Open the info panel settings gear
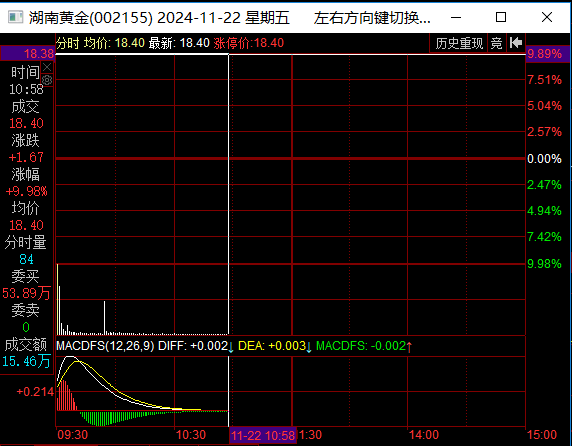The height and width of the screenshot is (446, 572). tap(47, 80)
